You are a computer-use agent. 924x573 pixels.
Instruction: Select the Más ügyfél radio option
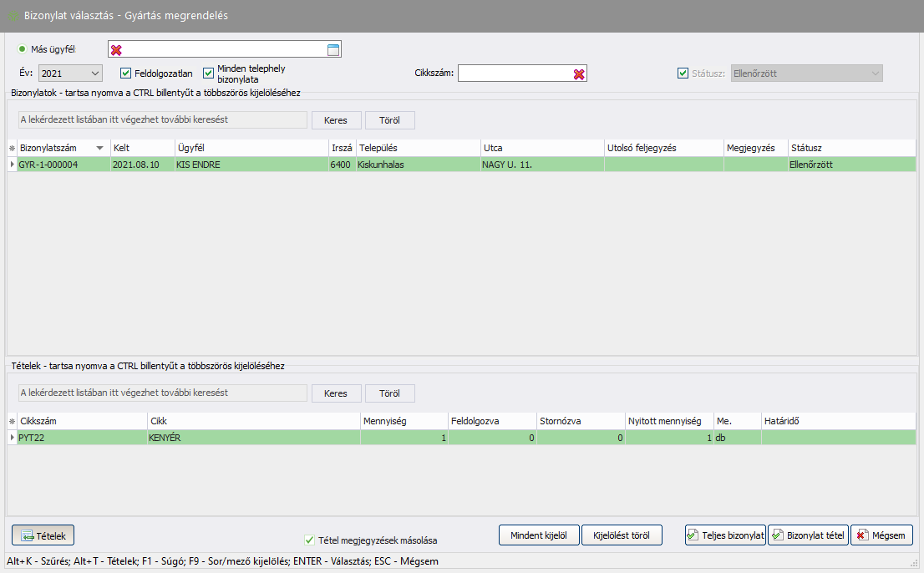(23, 49)
